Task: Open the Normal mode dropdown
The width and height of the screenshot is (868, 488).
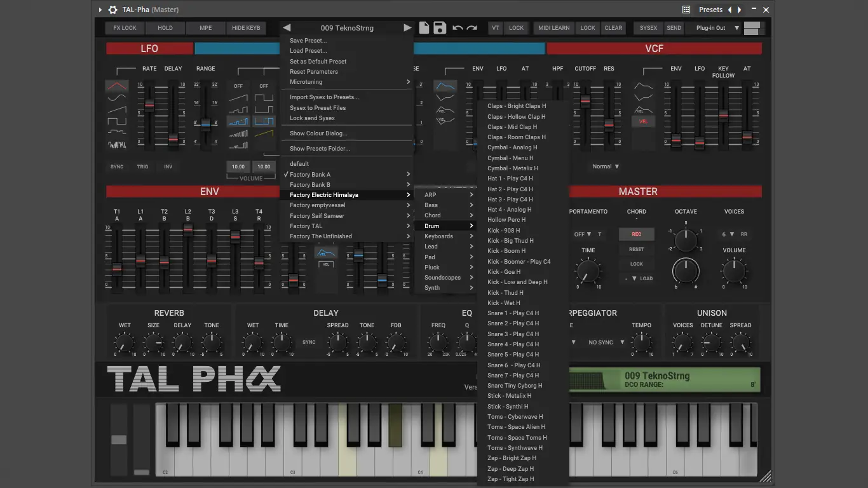Action: coord(606,166)
